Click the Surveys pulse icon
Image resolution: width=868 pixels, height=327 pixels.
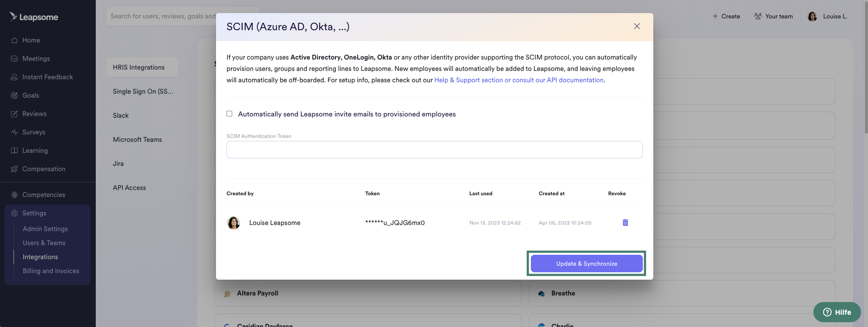pyautogui.click(x=14, y=132)
